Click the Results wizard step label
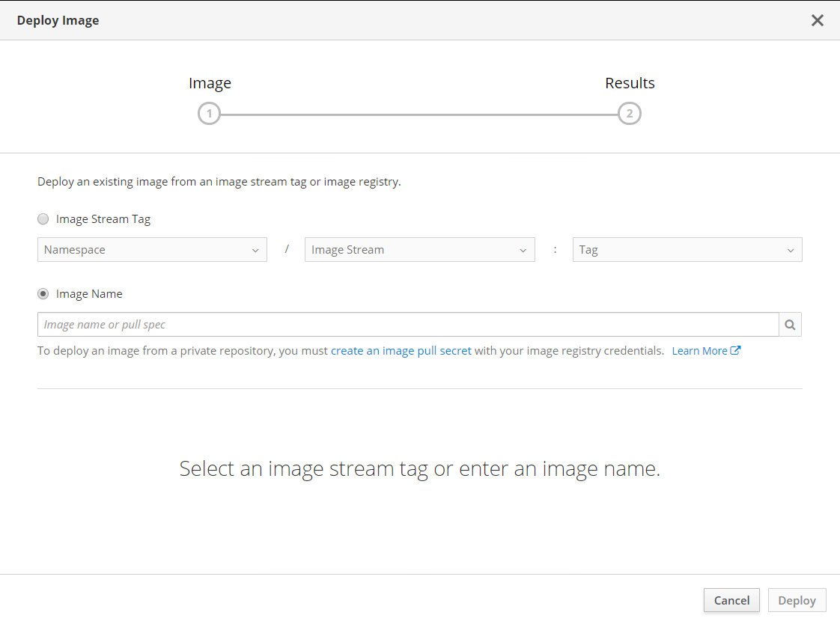The image size is (840, 627). 630,83
